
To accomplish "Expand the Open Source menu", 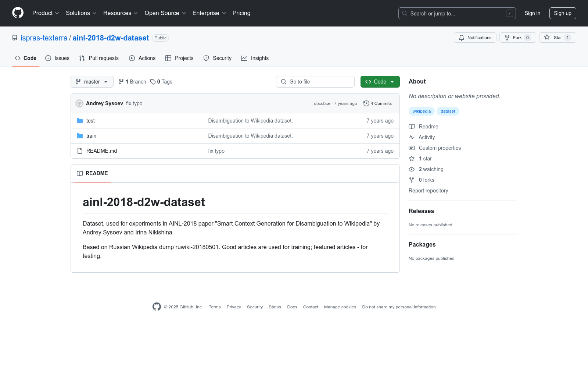I will [x=165, y=13].
